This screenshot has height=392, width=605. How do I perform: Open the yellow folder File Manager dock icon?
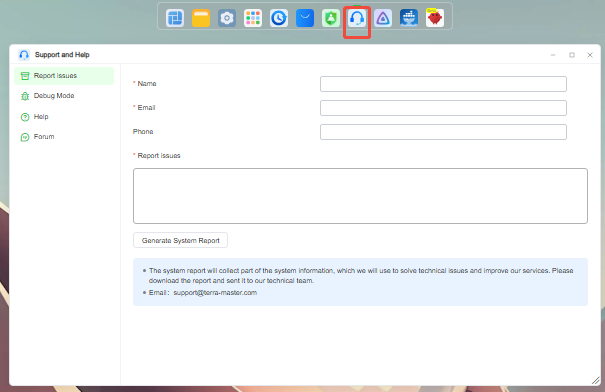coord(201,18)
